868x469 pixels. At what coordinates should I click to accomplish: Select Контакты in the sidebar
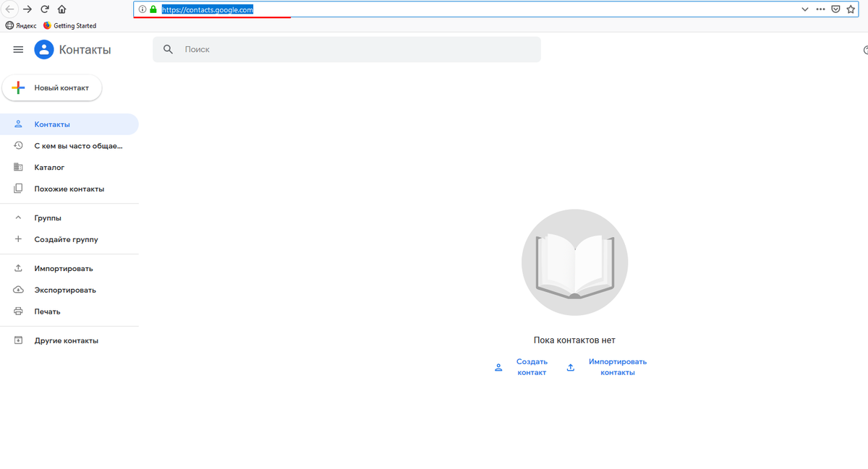[69, 124]
